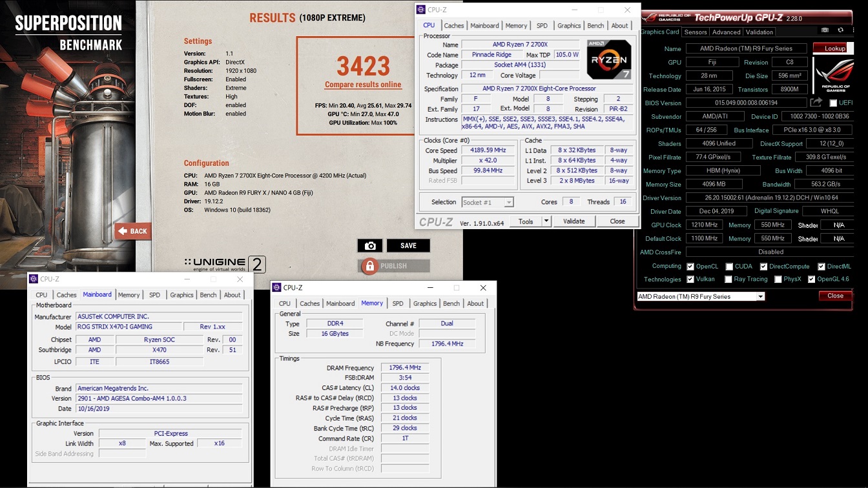Click the 3423 benchmark score

(363, 66)
